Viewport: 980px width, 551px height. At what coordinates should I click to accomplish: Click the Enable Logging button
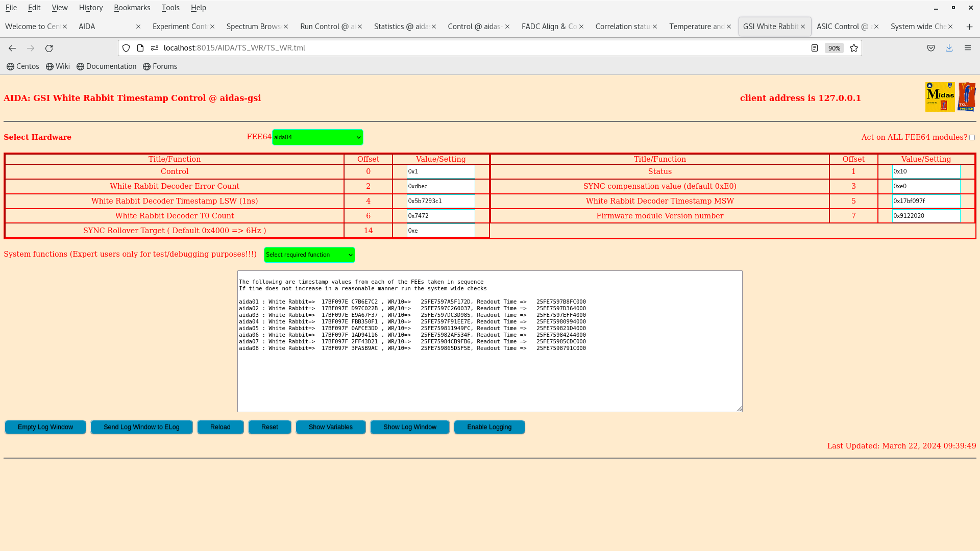[489, 427]
